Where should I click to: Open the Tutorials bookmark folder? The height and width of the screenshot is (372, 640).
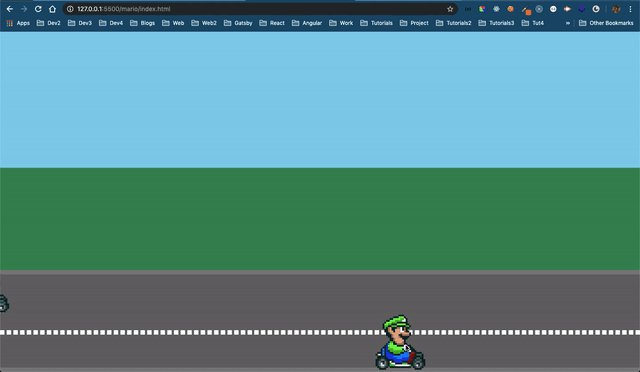coord(376,23)
